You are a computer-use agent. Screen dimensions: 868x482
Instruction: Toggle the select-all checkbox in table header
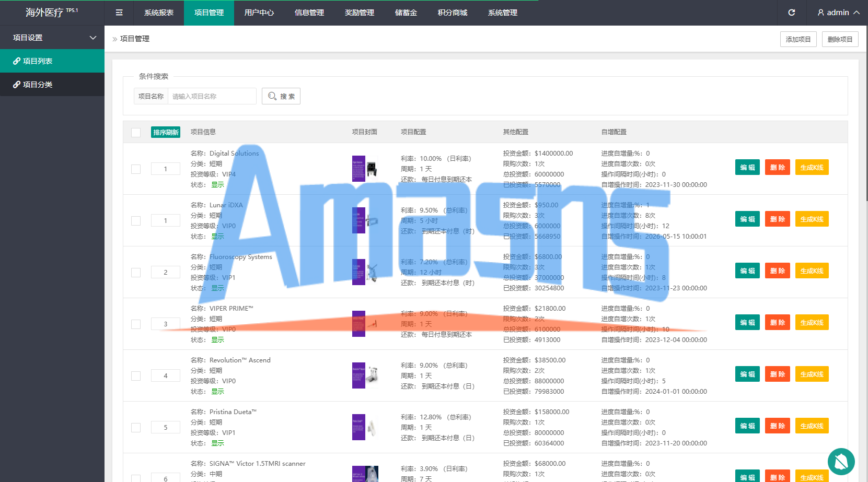point(136,132)
